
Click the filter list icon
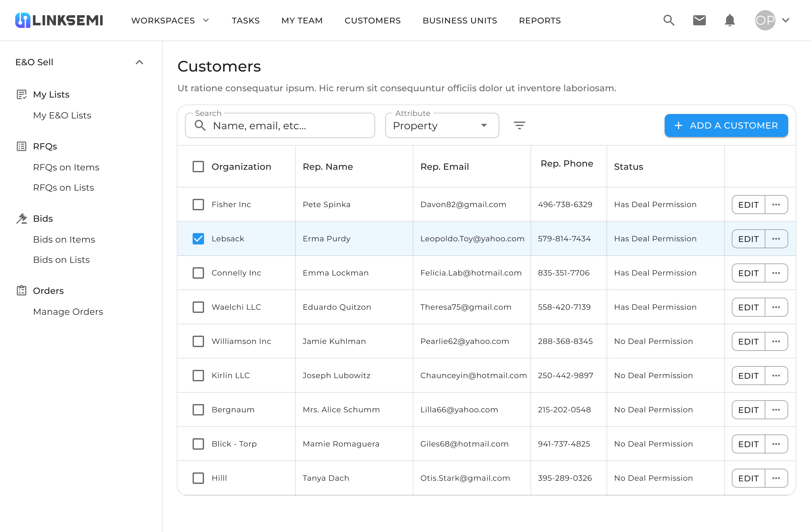coord(519,125)
